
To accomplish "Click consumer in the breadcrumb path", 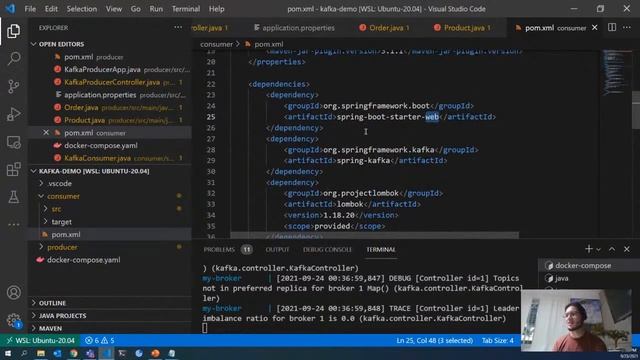I will (x=216, y=44).
